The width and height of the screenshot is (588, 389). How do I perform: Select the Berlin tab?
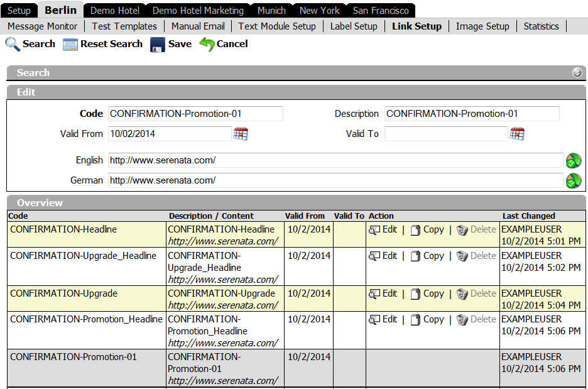[60, 10]
